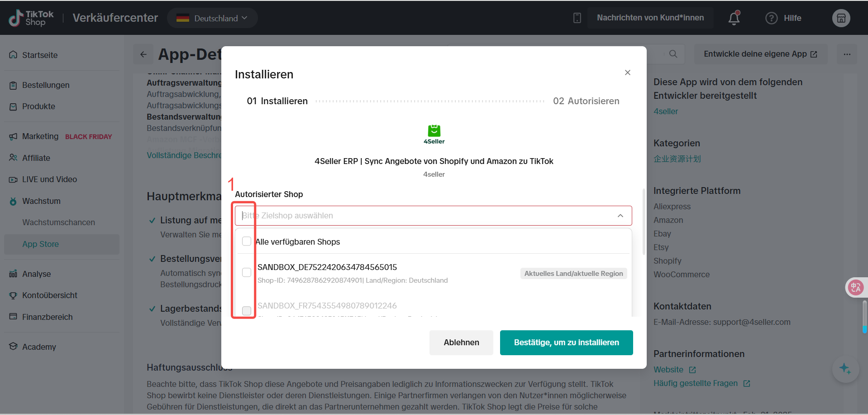
Task: Toggle the SANDBOX_FR shop checkbox
Action: coord(247,310)
